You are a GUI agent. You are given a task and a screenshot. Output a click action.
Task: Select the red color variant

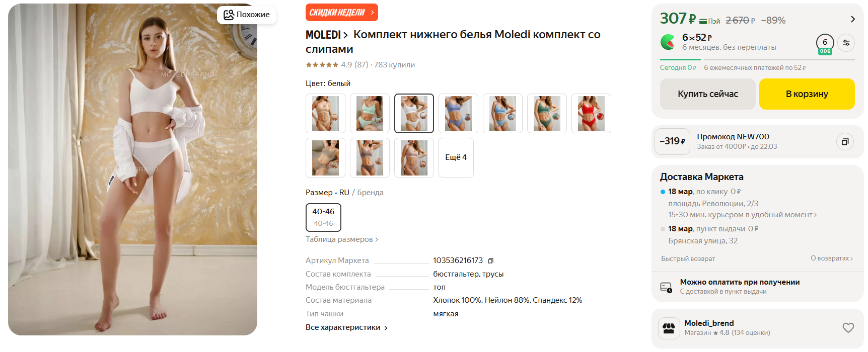(591, 114)
